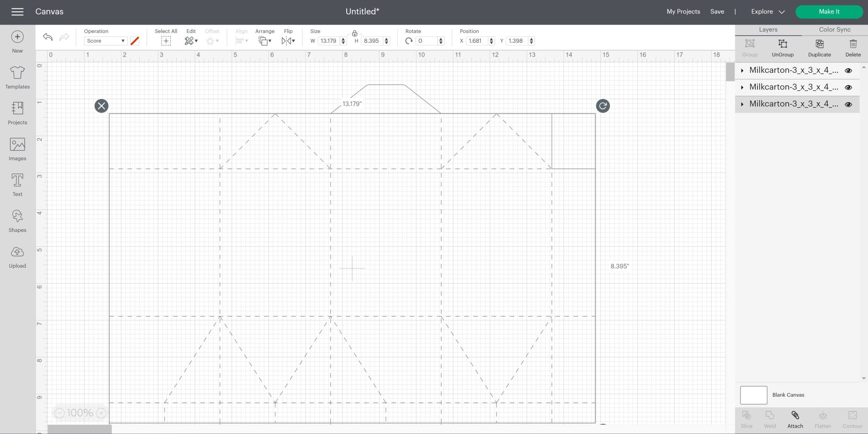Click the canvas horizontal scrollbar thumb
The image size is (868, 434).
[x=80, y=429]
